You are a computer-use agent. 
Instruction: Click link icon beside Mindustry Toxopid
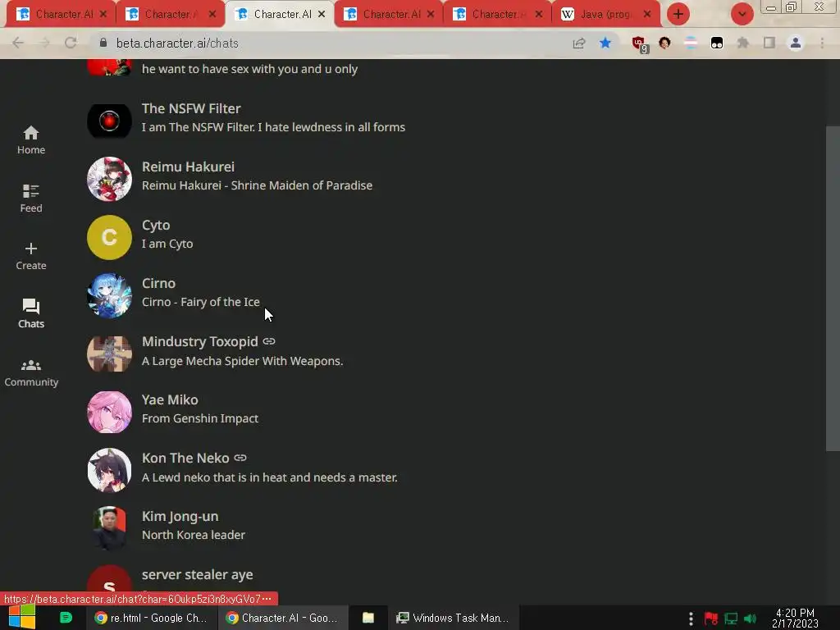pos(269,341)
